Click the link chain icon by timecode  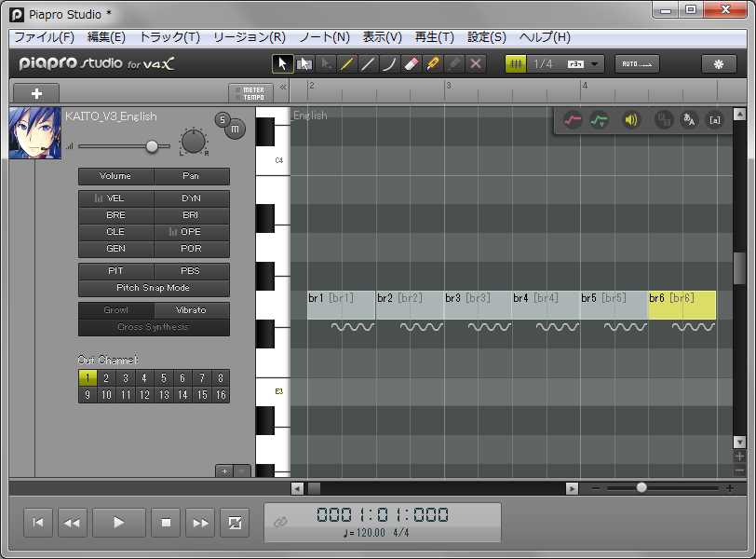[x=280, y=523]
